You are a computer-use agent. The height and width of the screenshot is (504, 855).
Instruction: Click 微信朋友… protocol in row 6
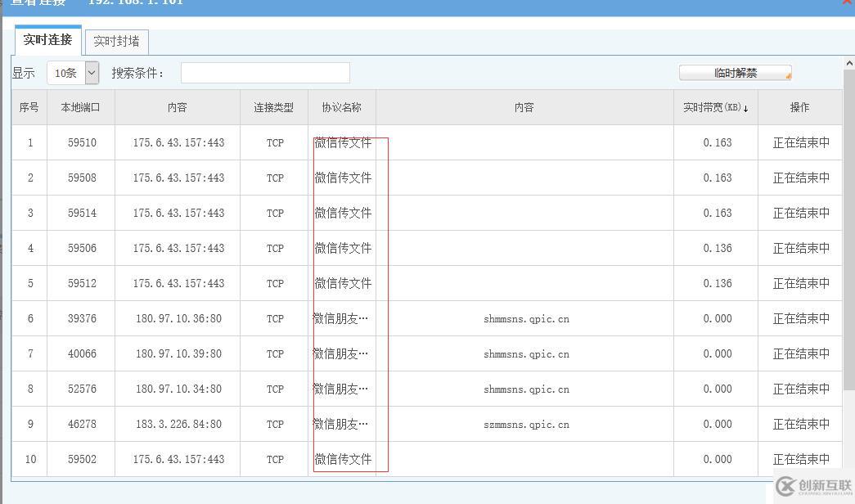(x=340, y=318)
